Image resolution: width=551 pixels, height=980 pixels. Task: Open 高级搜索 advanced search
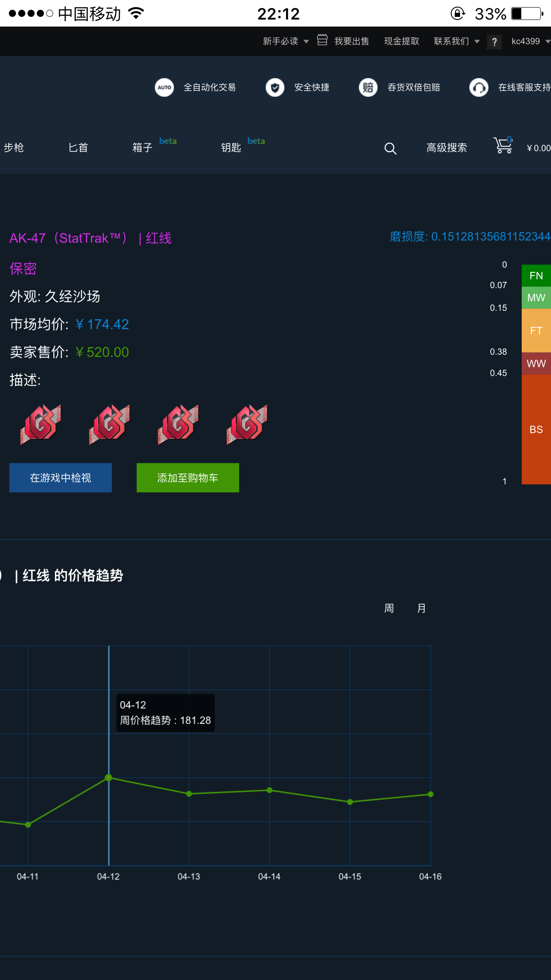click(x=446, y=148)
